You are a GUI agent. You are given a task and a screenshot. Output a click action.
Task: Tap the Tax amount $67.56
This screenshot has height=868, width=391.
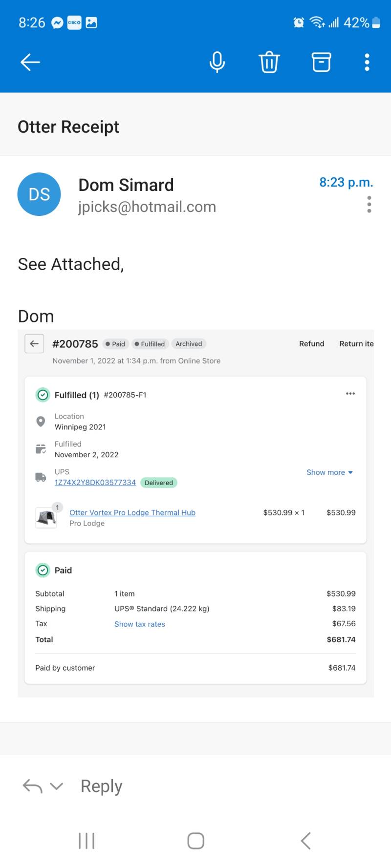(344, 624)
